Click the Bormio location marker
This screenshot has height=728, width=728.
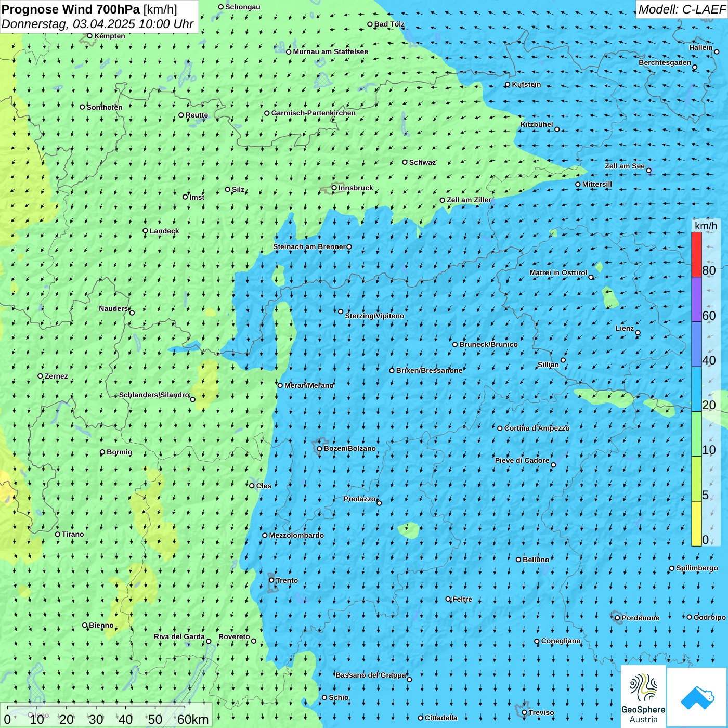click(102, 452)
